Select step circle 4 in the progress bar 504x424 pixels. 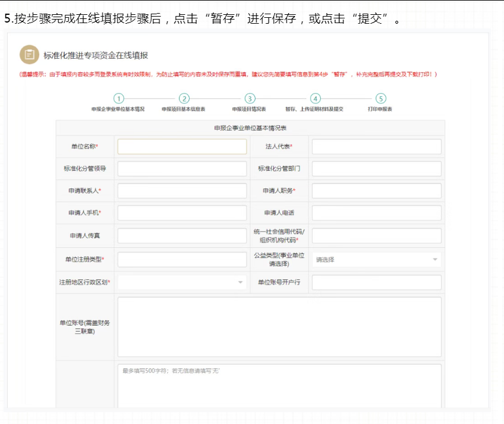316,98
